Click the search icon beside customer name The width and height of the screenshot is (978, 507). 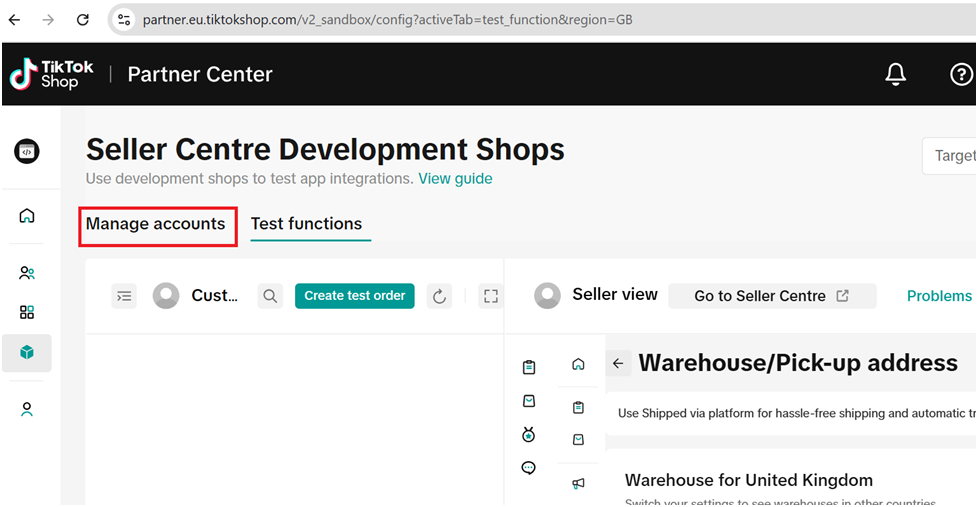270,296
